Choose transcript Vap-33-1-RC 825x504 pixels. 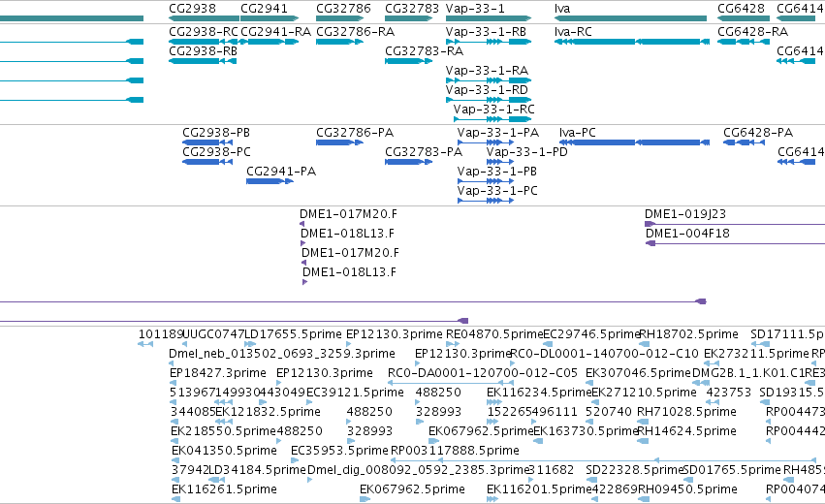point(494,110)
